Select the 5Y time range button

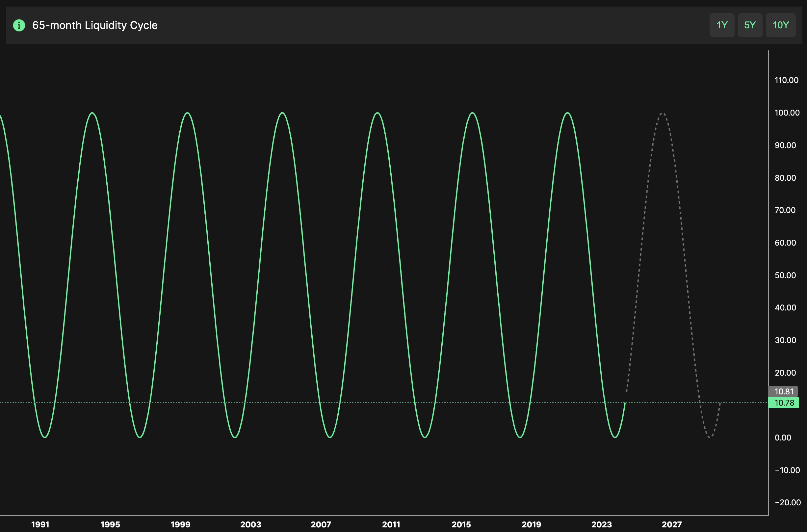click(x=749, y=25)
